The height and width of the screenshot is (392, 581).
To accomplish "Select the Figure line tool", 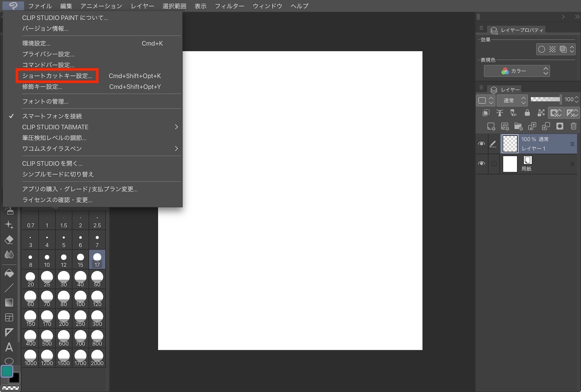I will pos(9,288).
